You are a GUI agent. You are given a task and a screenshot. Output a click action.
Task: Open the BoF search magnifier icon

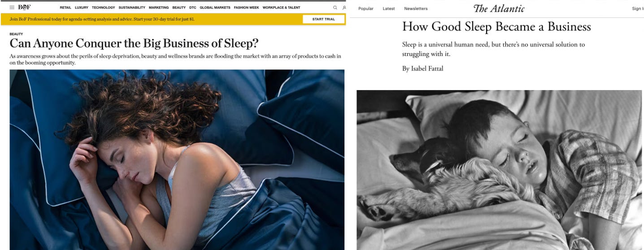tap(335, 8)
